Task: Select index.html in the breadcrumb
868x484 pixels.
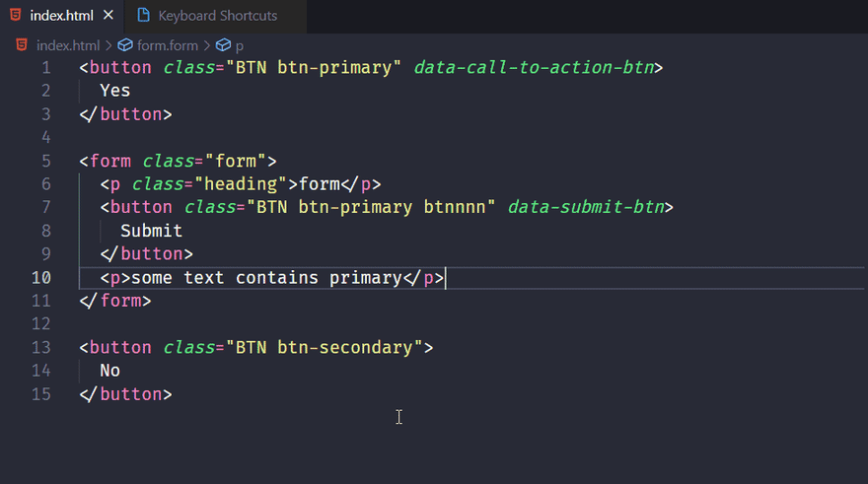Action: click(x=67, y=45)
